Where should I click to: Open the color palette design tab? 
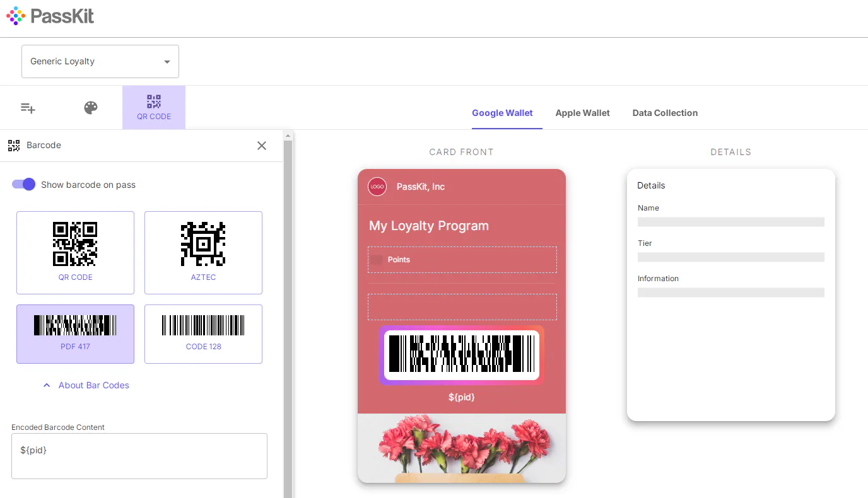[x=91, y=108]
